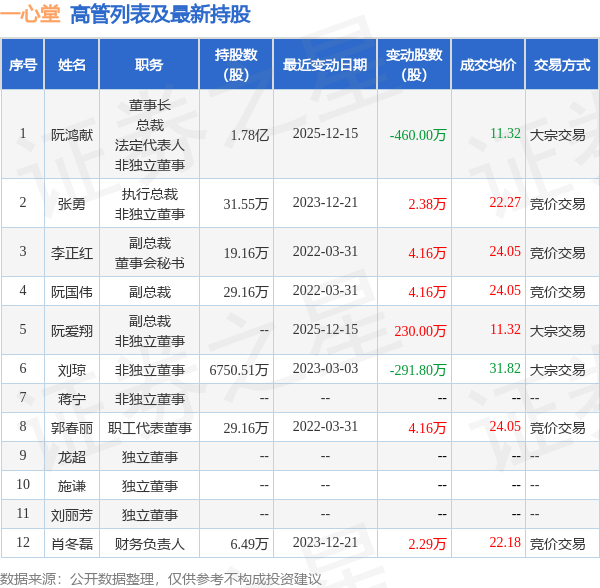Click the change value -460.00万
The width and height of the screenshot is (600, 588).
point(418,135)
